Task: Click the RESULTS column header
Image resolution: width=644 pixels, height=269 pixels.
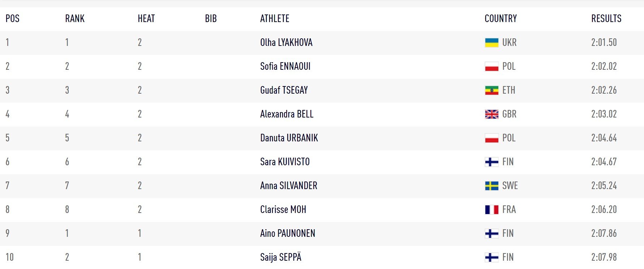Action: click(x=606, y=19)
